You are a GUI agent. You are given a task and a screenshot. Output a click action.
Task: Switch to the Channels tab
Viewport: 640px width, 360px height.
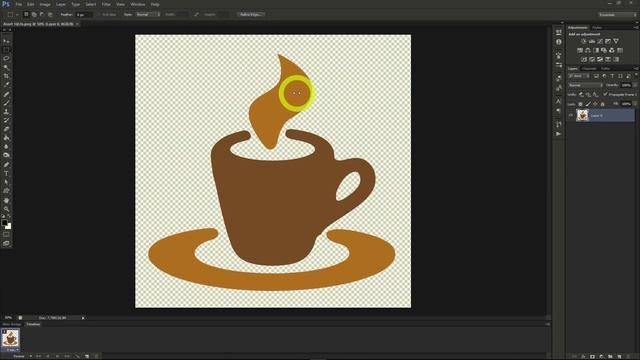pyautogui.click(x=589, y=69)
